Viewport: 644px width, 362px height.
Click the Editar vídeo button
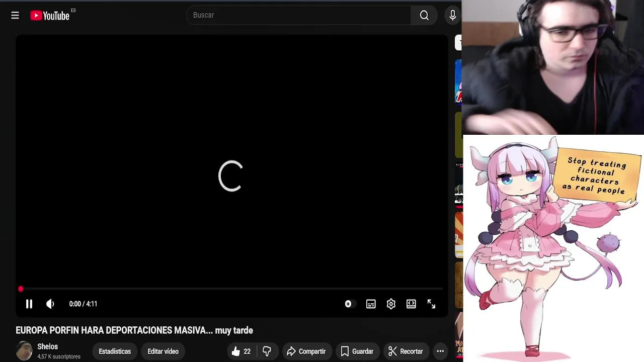163,351
